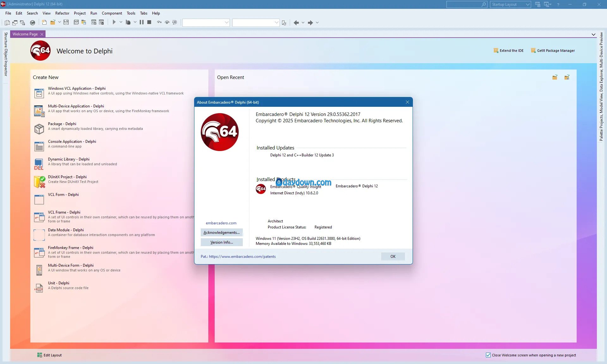
Task: Expand the tab list chevron at right
Action: pos(593,34)
